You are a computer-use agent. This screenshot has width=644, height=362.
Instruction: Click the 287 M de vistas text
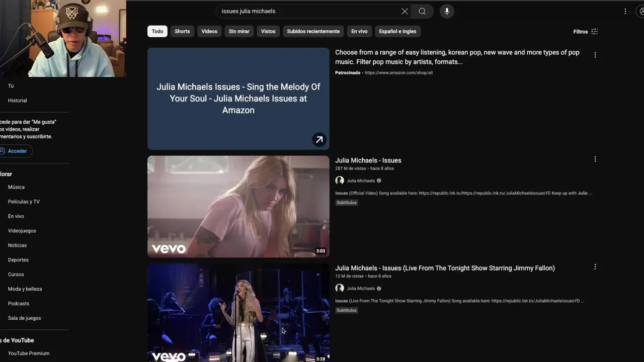point(351,168)
